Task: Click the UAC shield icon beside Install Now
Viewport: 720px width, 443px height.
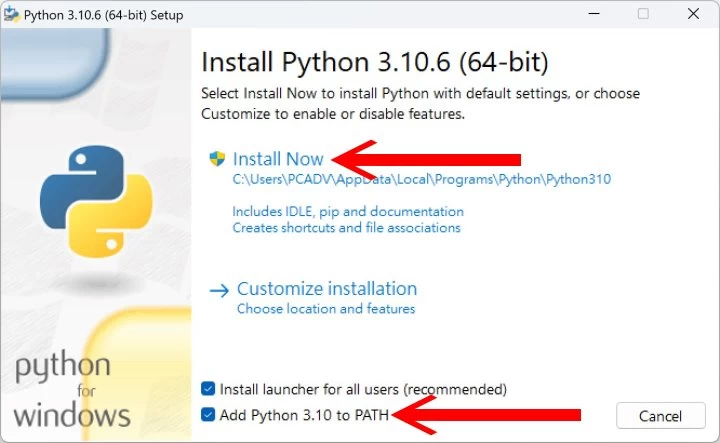Action: coord(217,159)
